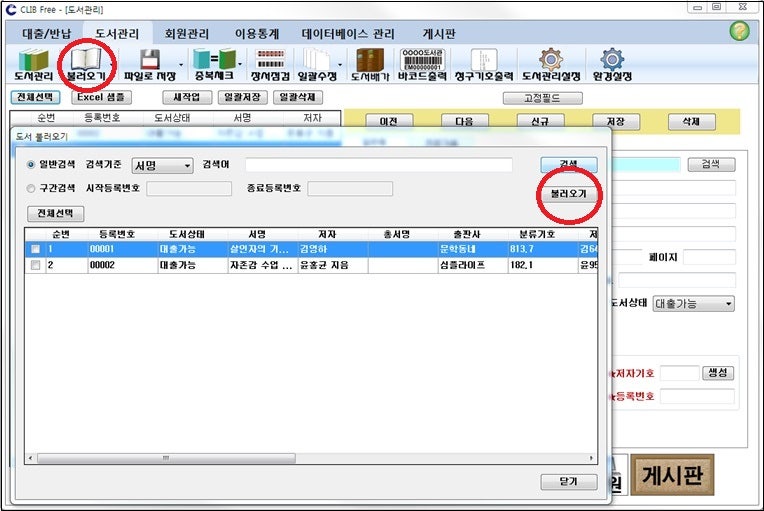Image resolution: width=764 pixels, height=511 pixels.
Task: Open the 장서점검 toolbar icon
Action: point(270,64)
